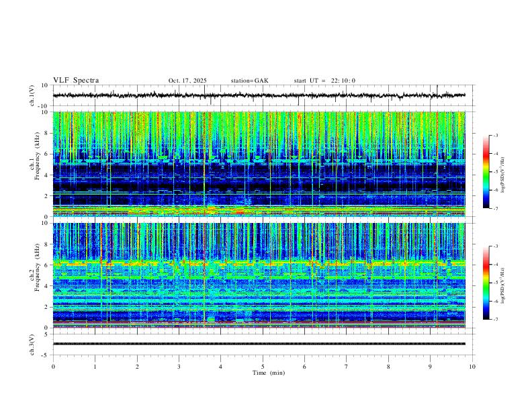
Task: Click the ch.2 colorbar next to lower spectrogram
Action: [486, 283]
